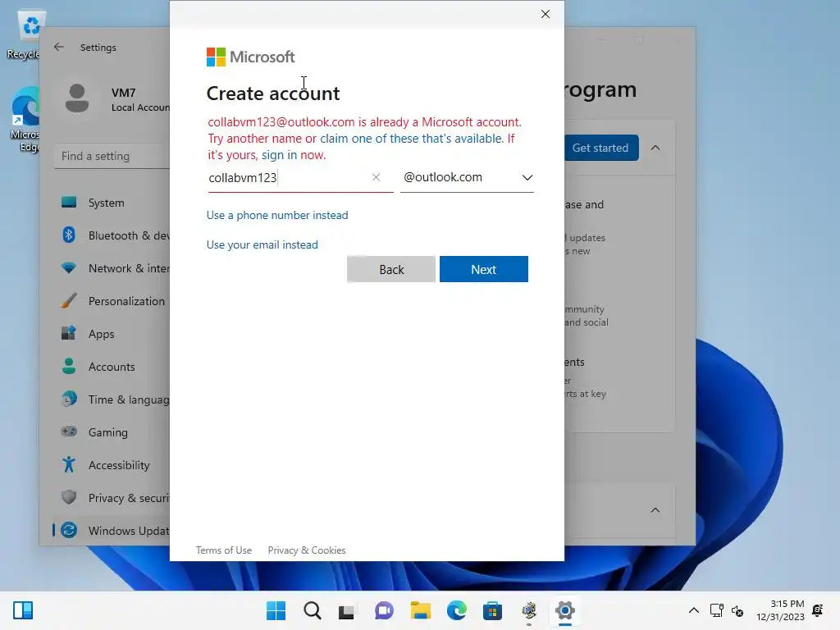Open the clock showing 3:15 PM
The width and height of the screenshot is (840, 630).
(x=780, y=610)
